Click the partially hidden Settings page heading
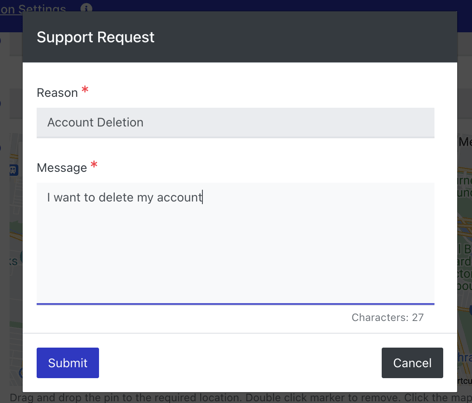 click(33, 9)
